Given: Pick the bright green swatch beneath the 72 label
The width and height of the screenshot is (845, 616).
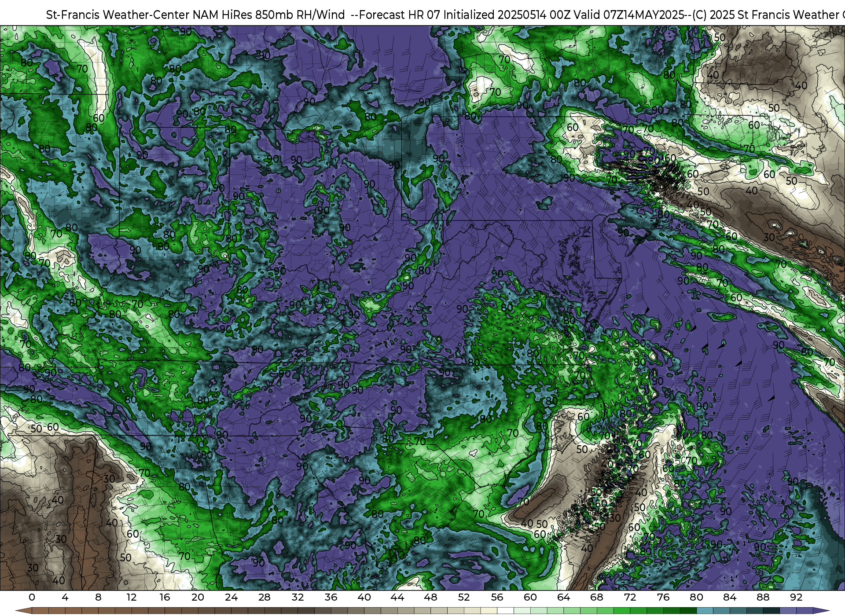Looking at the screenshot, I should [638, 611].
